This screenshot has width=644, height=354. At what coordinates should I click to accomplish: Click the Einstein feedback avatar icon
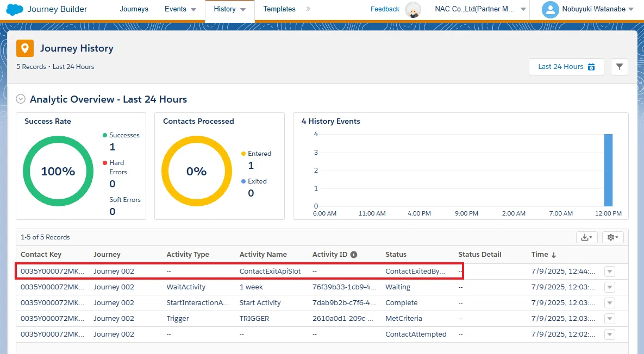pos(413,9)
